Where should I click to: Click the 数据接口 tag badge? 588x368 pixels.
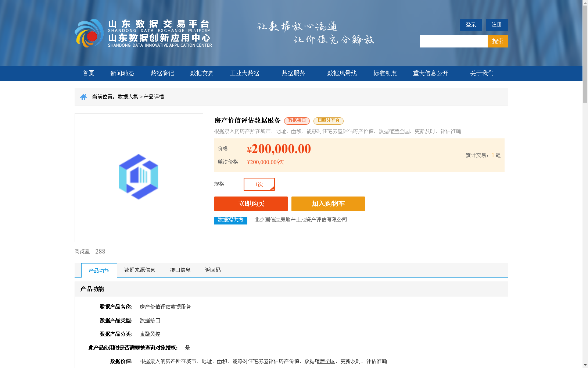[x=297, y=121]
